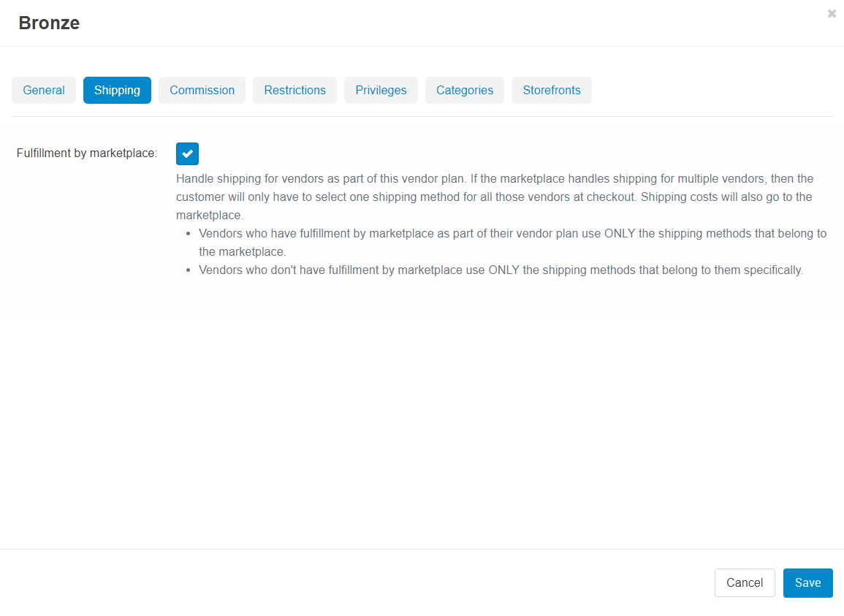Click the 'Fulfillment by marketplace:' label
The width and height of the screenshot is (844, 616).
[87, 153]
